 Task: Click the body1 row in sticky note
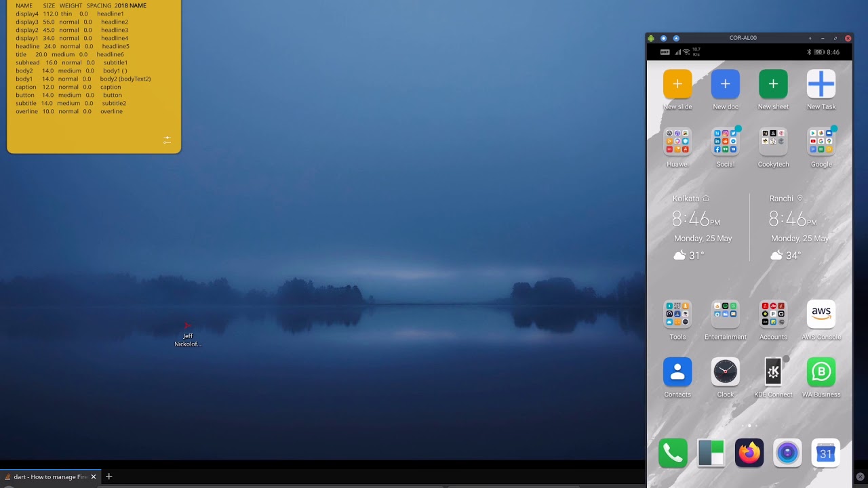click(83, 79)
